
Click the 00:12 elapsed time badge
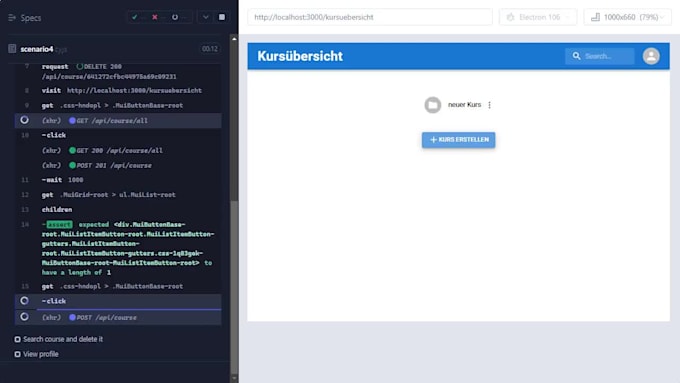[210, 49]
